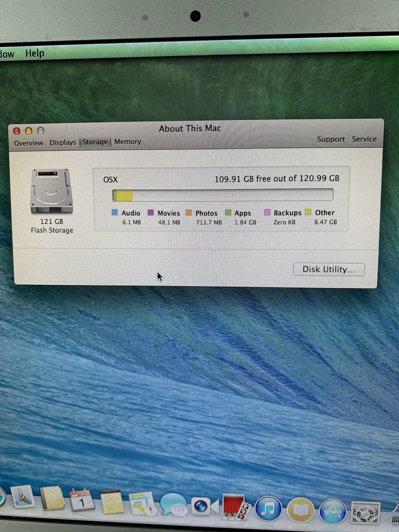Image resolution: width=399 pixels, height=532 pixels.
Task: Select the Storage tab
Action: tap(95, 142)
